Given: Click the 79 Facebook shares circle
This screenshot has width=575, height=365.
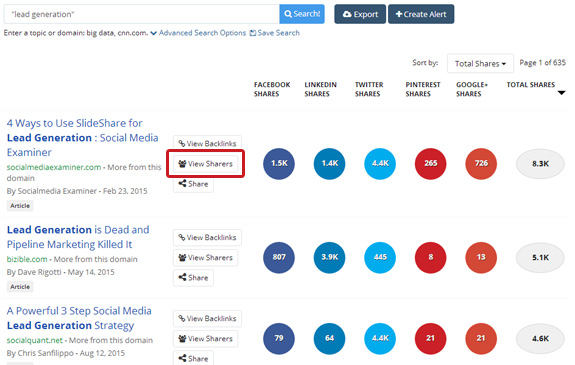Looking at the screenshot, I should [279, 339].
